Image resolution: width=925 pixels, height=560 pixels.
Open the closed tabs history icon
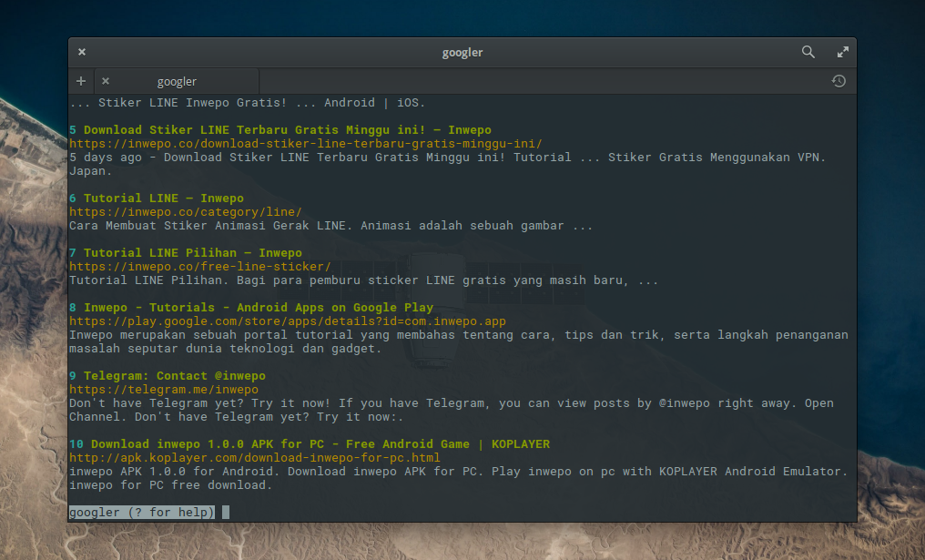pos(839,81)
